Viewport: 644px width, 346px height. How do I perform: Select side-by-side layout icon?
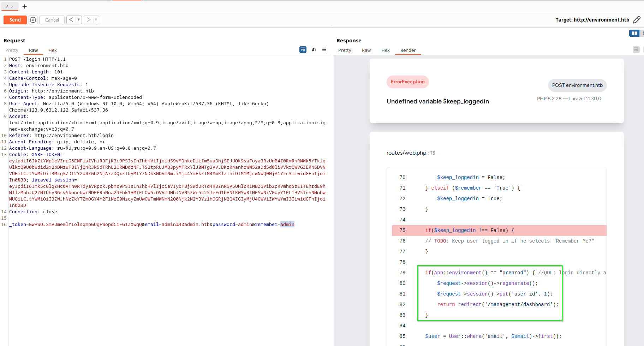click(x=634, y=33)
